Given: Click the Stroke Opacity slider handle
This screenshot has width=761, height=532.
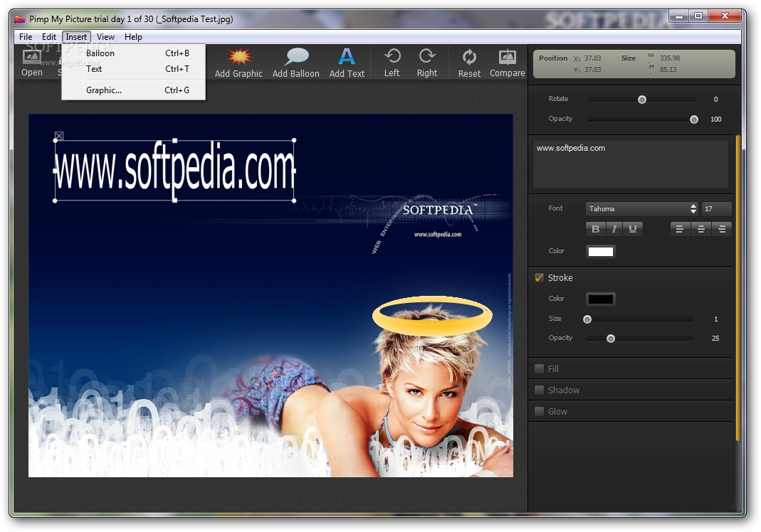Looking at the screenshot, I should [611, 339].
